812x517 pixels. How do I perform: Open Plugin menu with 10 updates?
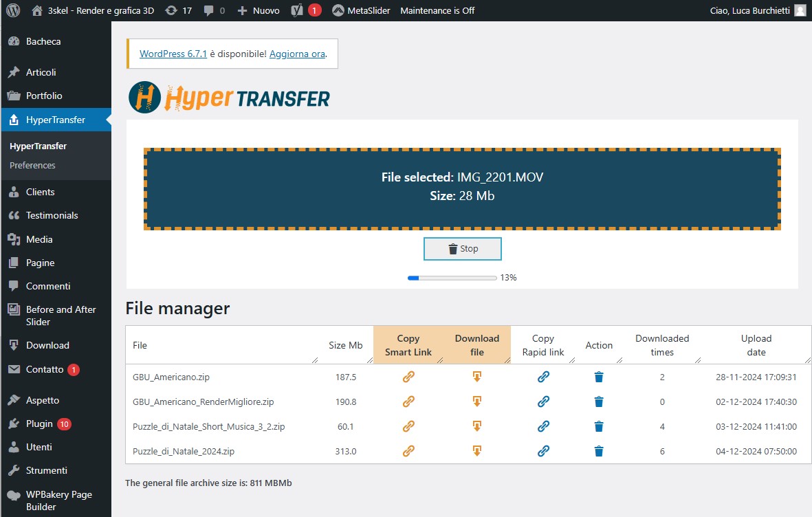56,423
